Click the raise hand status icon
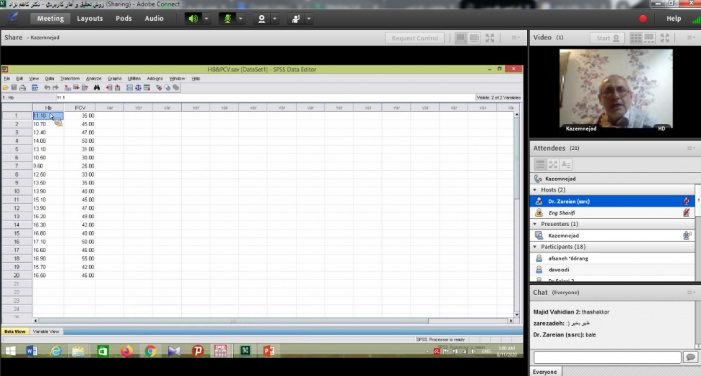701x376 pixels. point(296,19)
